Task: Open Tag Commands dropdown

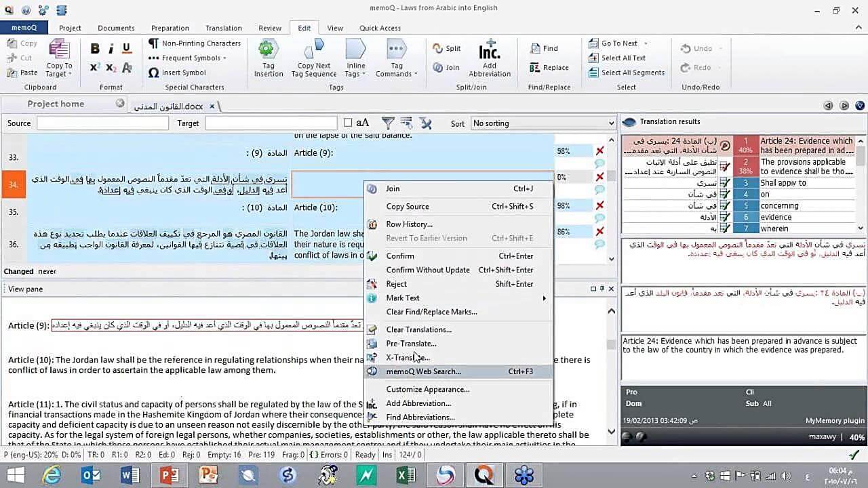Action: [x=397, y=58]
